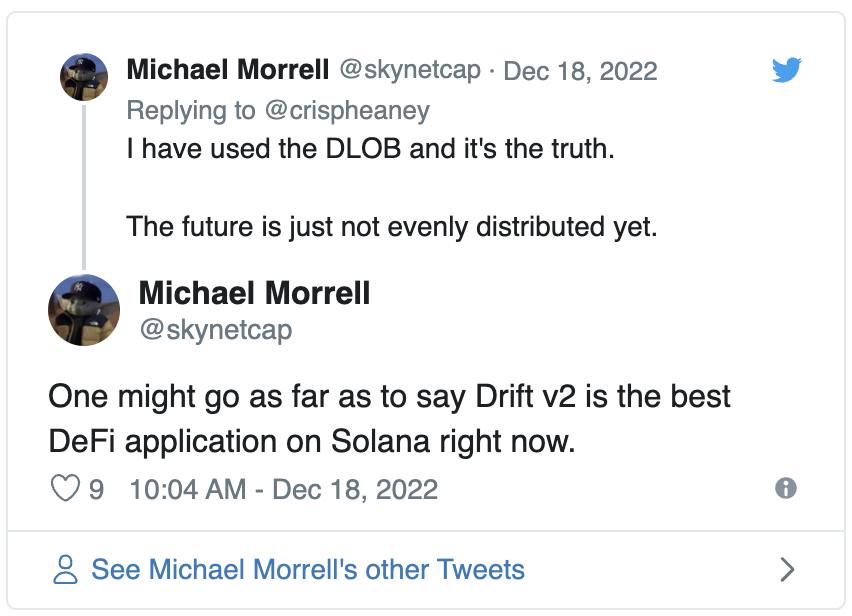Select "The future is just not evenly distributed" line
Viewport: 852px width, 616px height.
(392, 226)
